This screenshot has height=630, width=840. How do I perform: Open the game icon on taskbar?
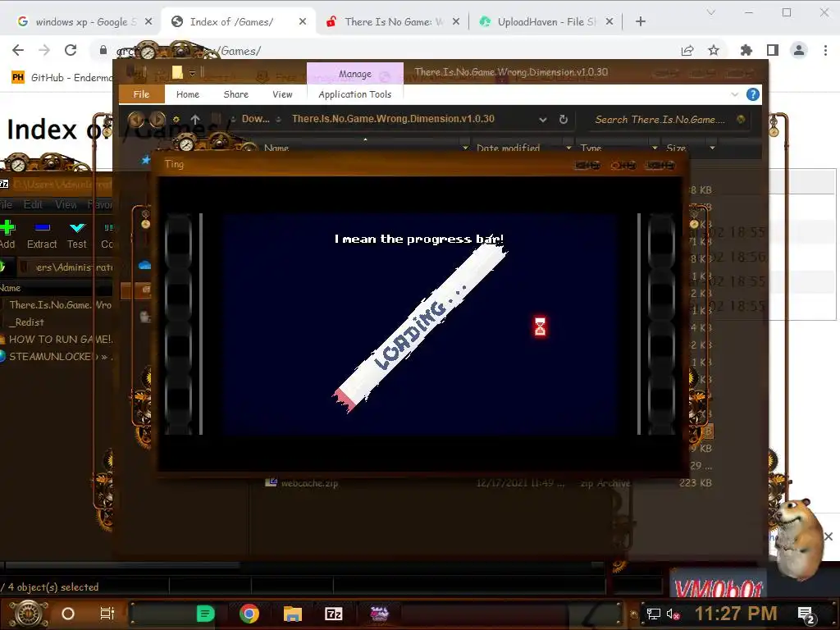379,614
